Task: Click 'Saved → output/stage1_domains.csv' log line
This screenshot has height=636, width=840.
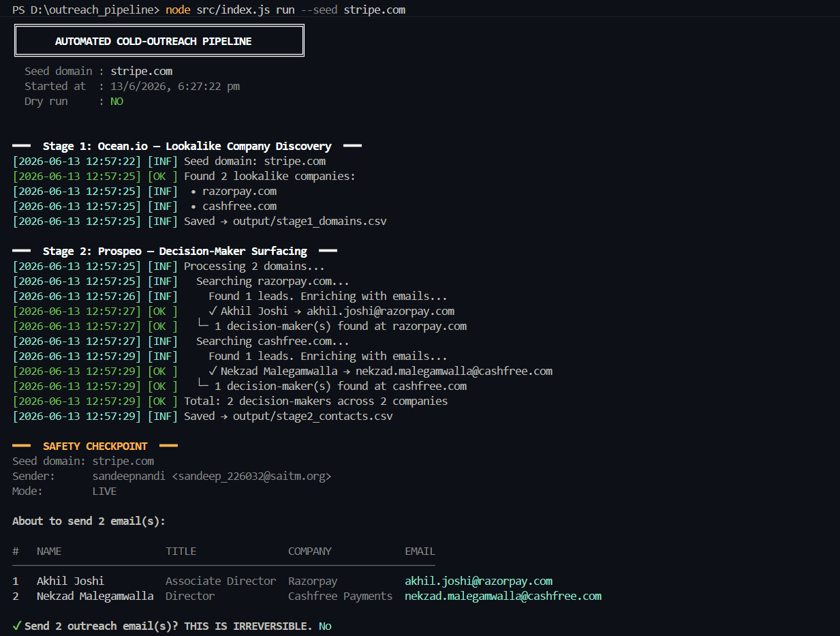Action: tap(285, 221)
